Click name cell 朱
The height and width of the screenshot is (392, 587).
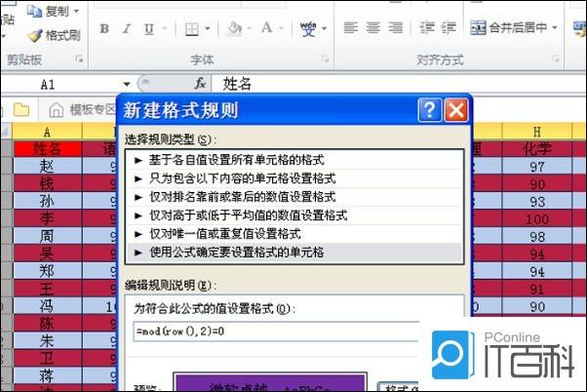[x=47, y=341]
